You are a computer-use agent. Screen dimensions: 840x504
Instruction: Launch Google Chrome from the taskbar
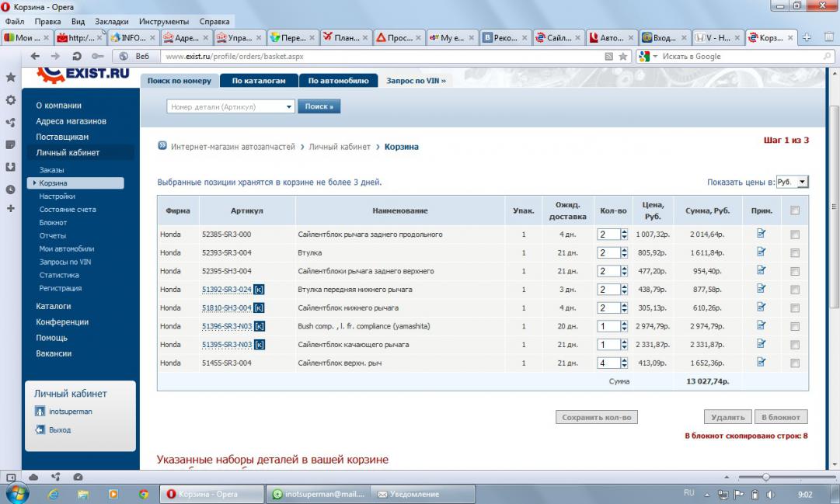[x=143, y=494]
